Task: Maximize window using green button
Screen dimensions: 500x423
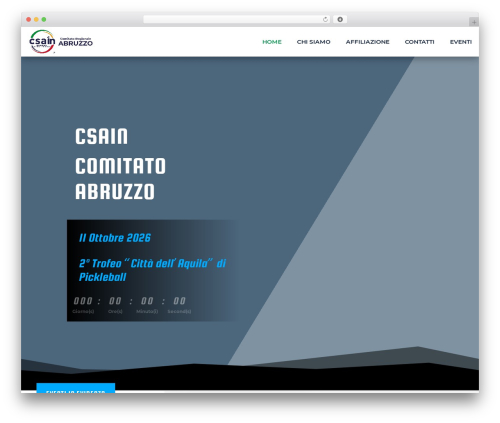Action: 44,20
